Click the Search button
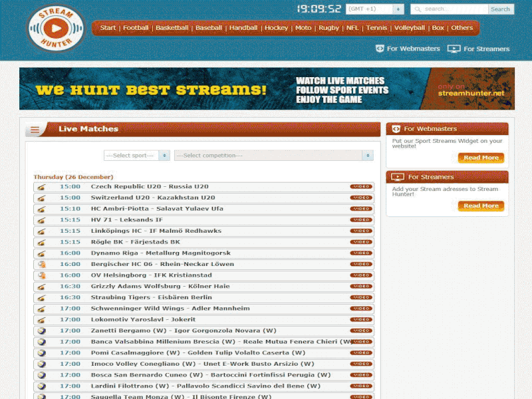This screenshot has height=399, width=532. (x=501, y=9)
